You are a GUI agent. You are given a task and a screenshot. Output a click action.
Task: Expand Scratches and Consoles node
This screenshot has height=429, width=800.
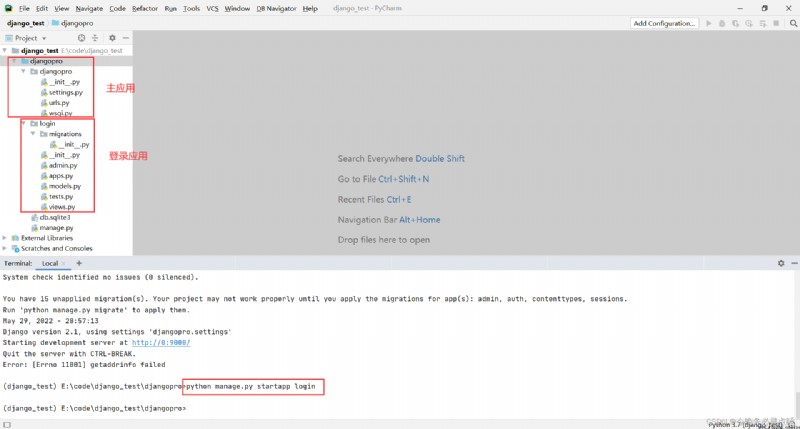click(5, 248)
